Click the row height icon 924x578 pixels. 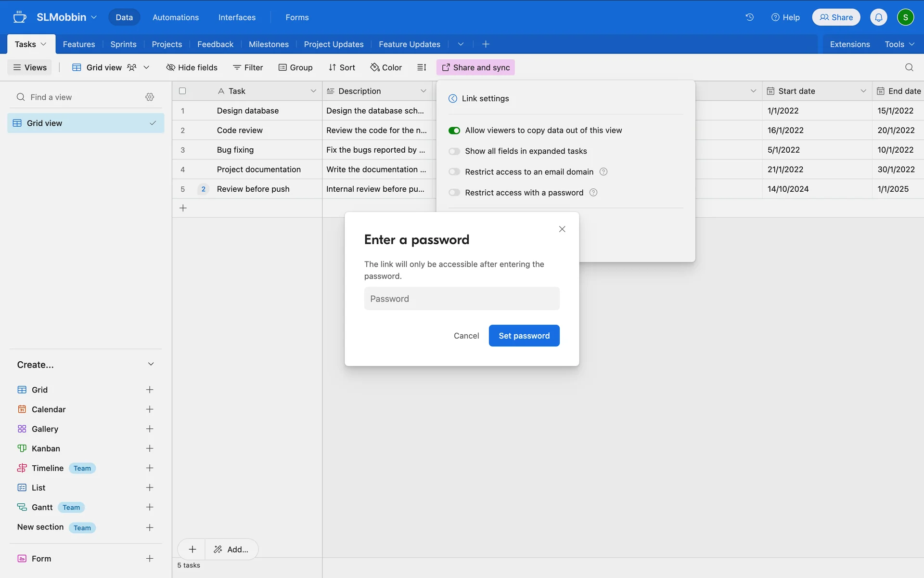422,67
